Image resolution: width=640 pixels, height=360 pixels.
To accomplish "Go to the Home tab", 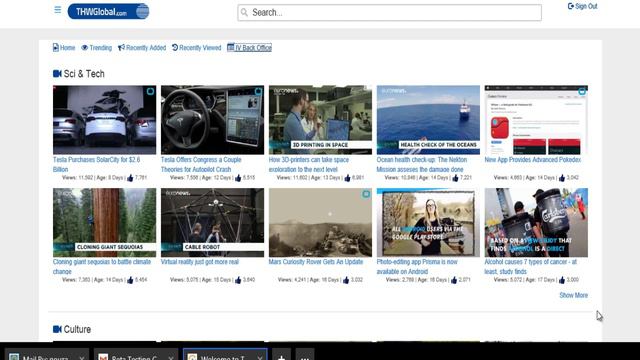I will click(64, 48).
